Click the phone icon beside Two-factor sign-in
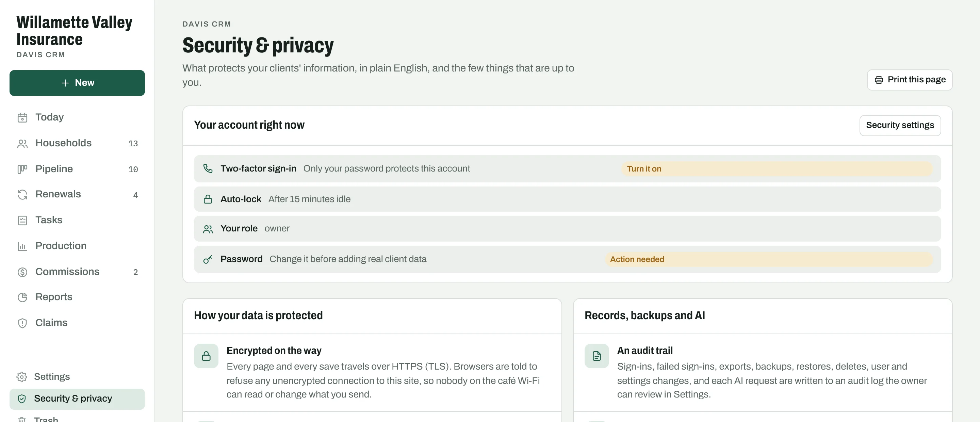The height and width of the screenshot is (422, 980). click(208, 168)
